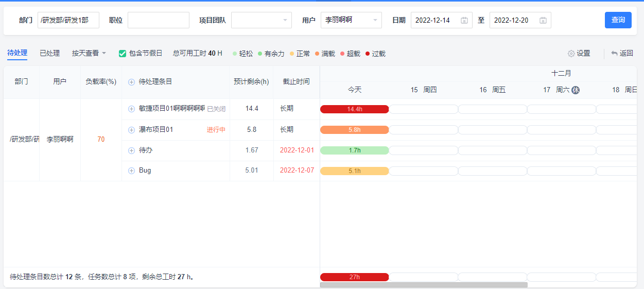
Task: Expand the 瀑布项目01 row plus icon
Action: point(131,130)
